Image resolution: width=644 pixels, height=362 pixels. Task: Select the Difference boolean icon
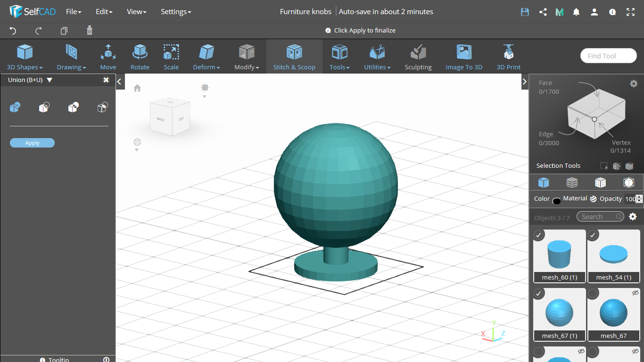44,107
